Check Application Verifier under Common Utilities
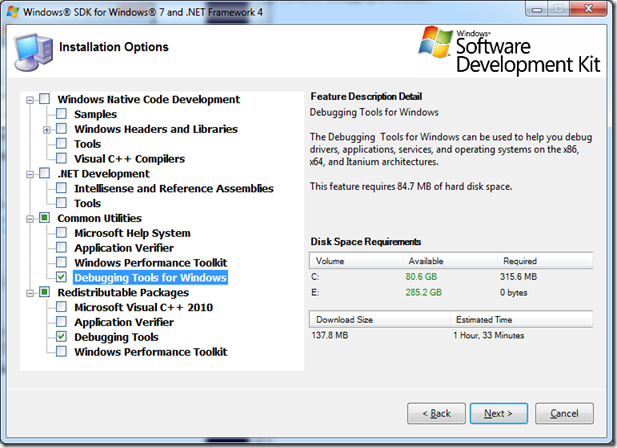The width and height of the screenshot is (617, 448). tap(61, 247)
